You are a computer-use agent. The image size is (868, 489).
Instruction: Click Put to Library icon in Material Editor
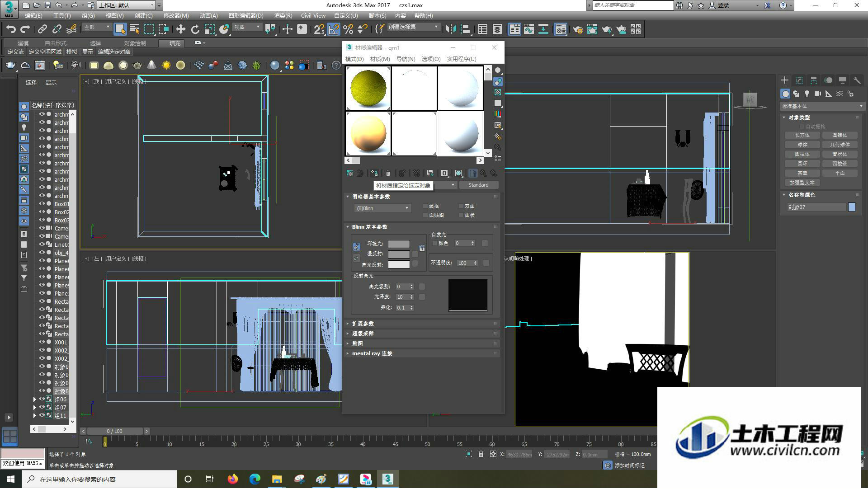pyautogui.click(x=430, y=173)
